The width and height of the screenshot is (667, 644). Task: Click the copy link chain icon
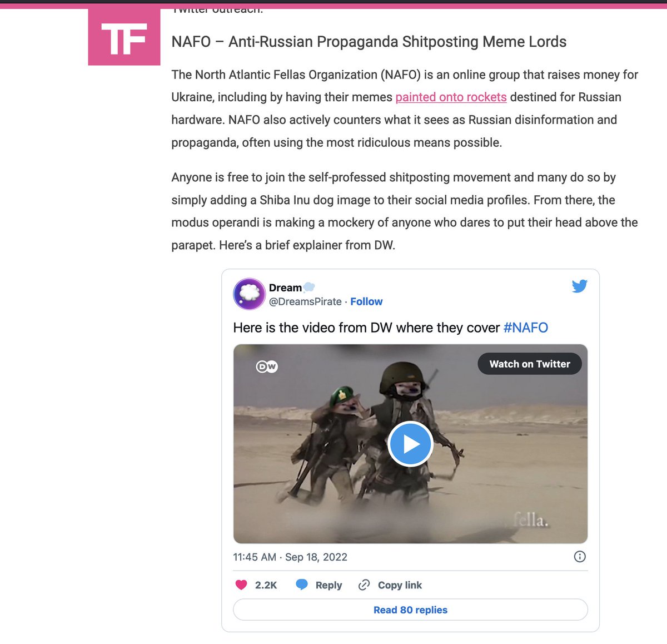364,585
